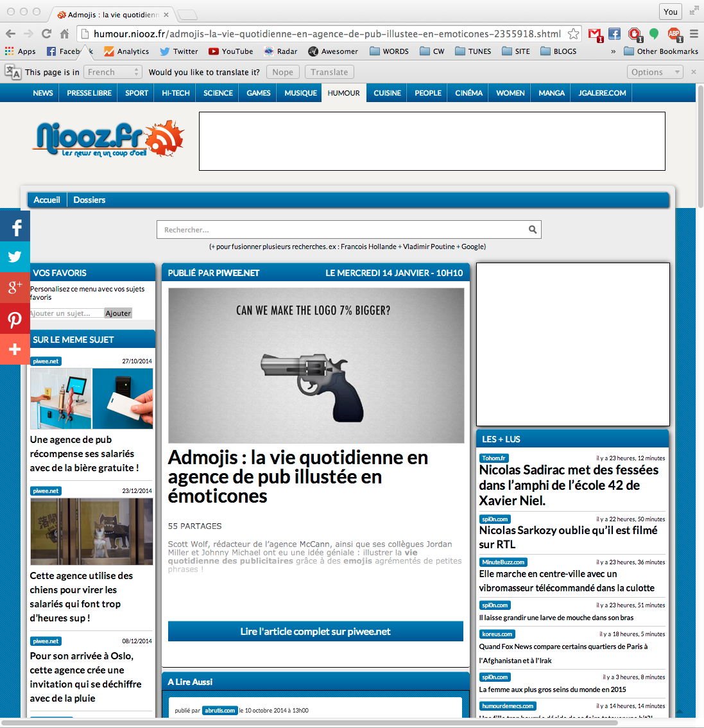The height and width of the screenshot is (728, 704).
Task: Click the horizontal page scrollbar
Action: (309, 723)
